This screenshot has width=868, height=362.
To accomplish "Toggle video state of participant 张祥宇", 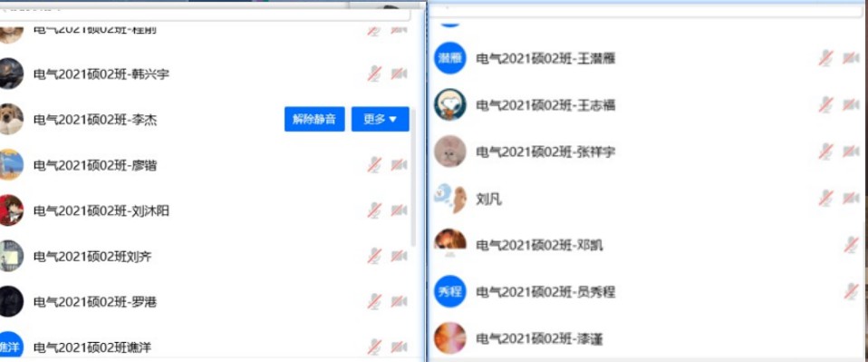I will tap(851, 151).
